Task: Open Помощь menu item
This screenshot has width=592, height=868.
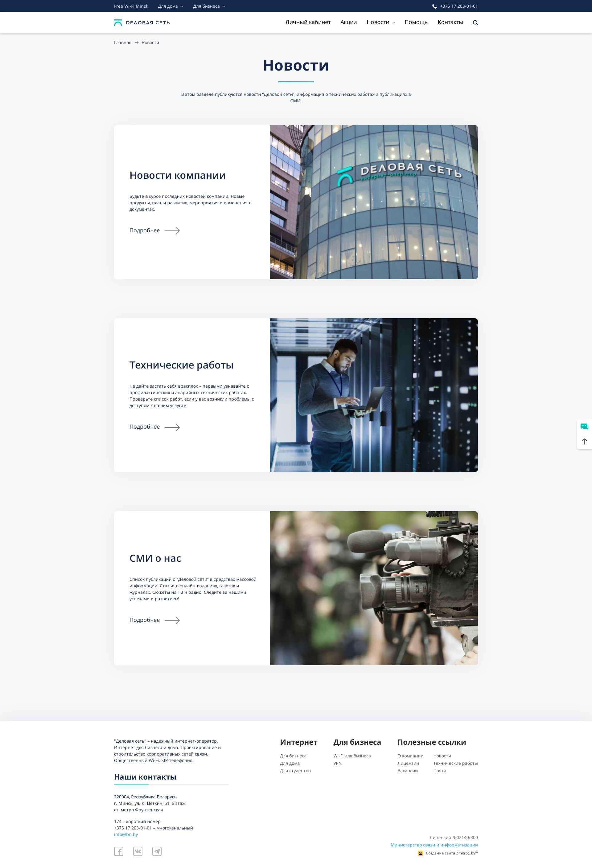Action: coord(416,22)
